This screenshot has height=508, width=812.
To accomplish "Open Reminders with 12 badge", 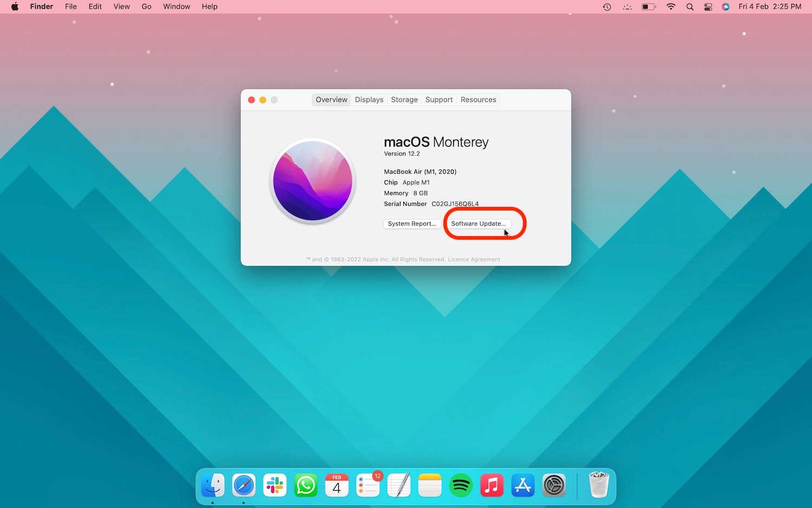I will pos(368,485).
